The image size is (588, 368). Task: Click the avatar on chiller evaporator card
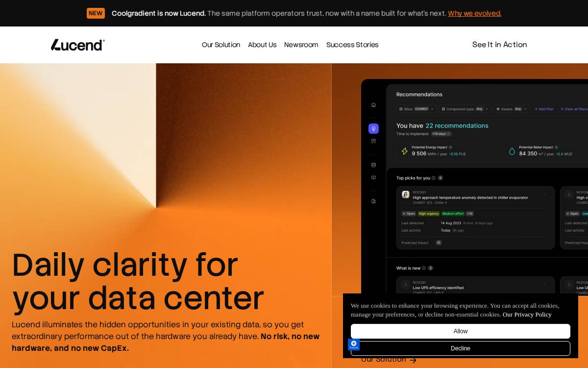click(406, 194)
